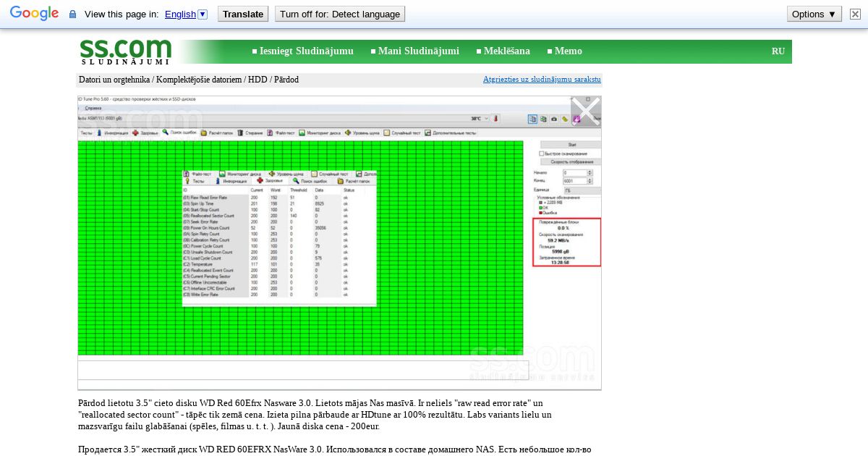Click Start button in HD Tune image
Viewport: 868px width, 456px height.
(571, 145)
